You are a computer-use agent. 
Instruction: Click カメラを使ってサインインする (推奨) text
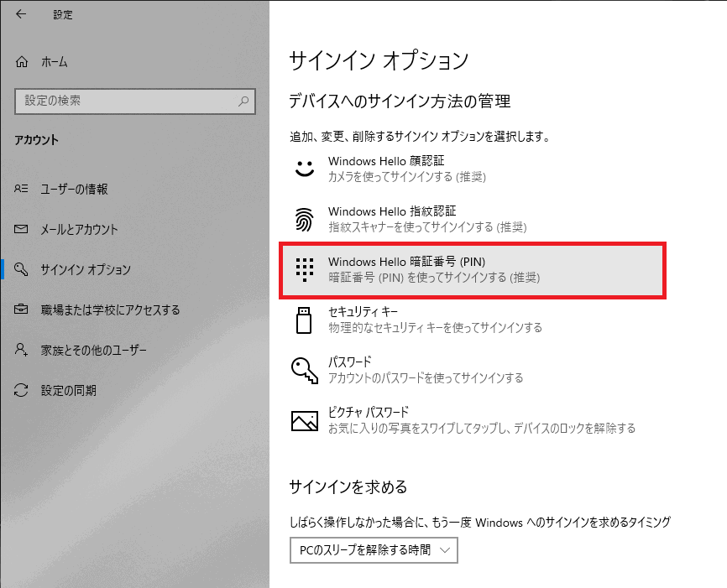(x=407, y=176)
